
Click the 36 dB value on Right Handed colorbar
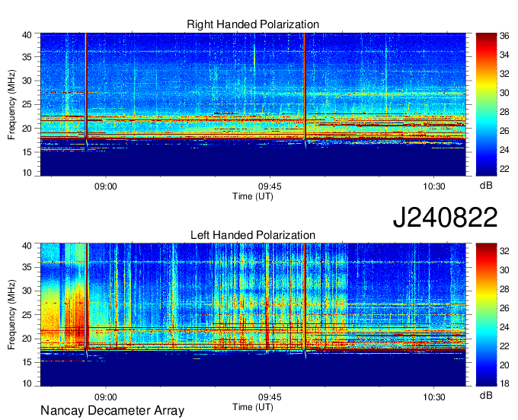504,36
